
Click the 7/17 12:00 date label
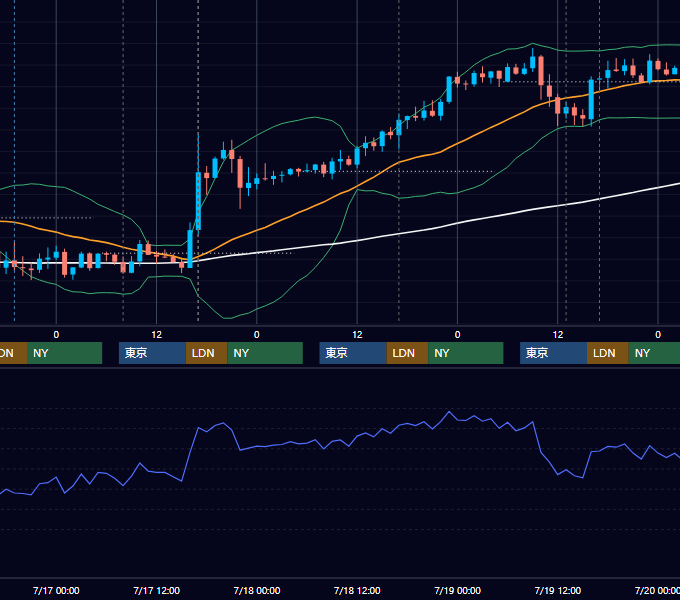(157, 590)
